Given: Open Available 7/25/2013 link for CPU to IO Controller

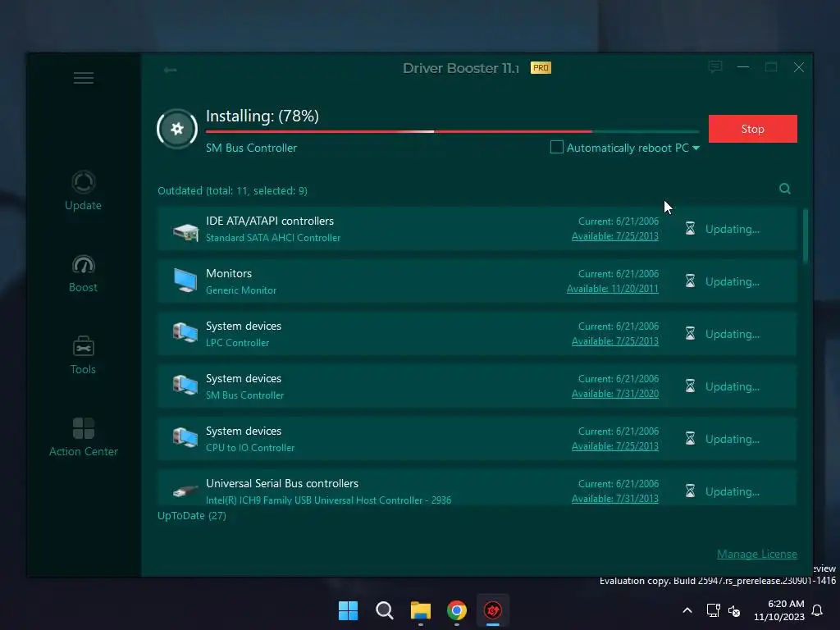Looking at the screenshot, I should (615, 446).
